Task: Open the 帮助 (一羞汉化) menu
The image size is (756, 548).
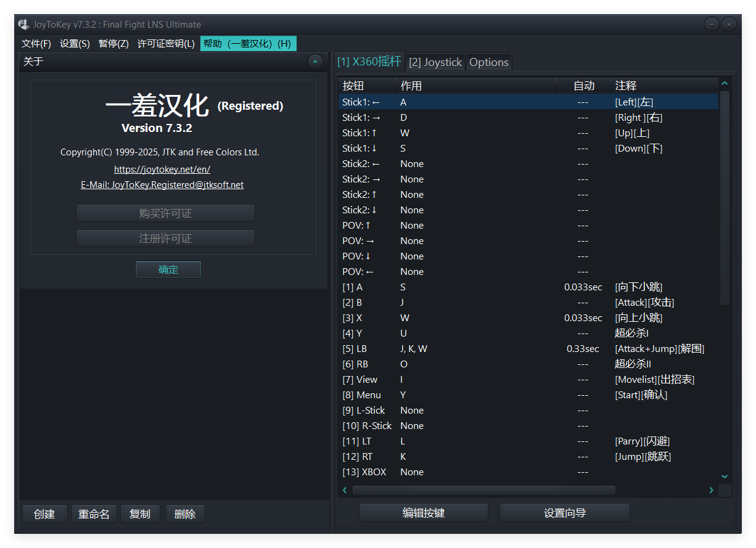Action: [x=248, y=44]
